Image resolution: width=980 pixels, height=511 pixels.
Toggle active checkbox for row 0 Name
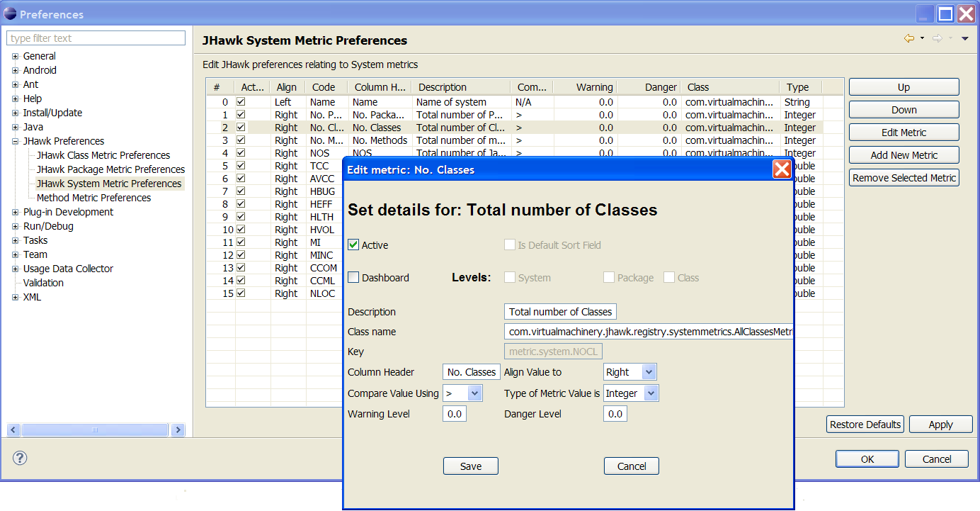click(x=241, y=102)
